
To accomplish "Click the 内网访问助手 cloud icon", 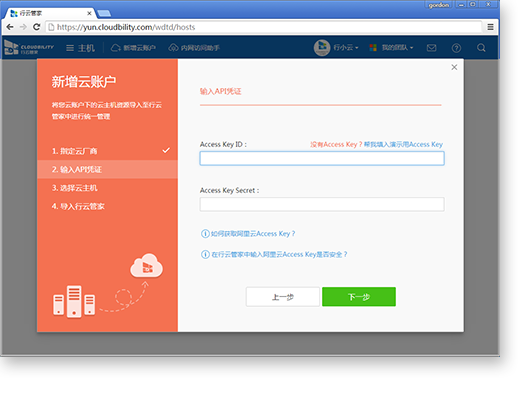I will coord(173,48).
